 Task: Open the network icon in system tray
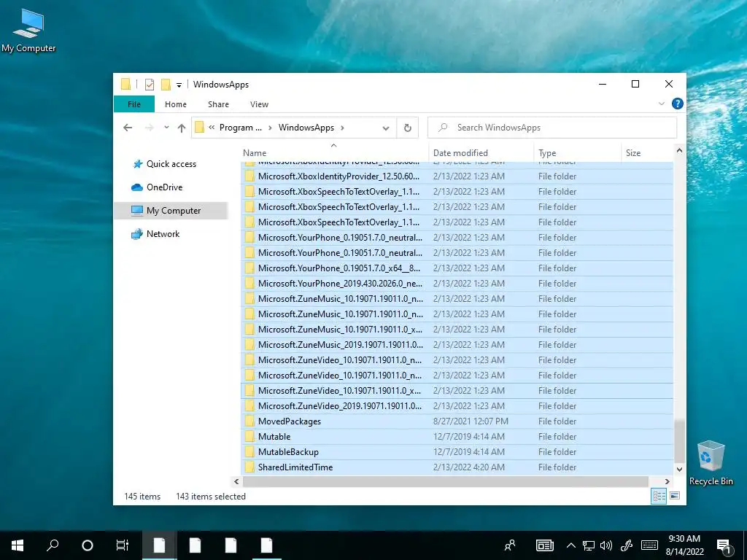click(589, 545)
